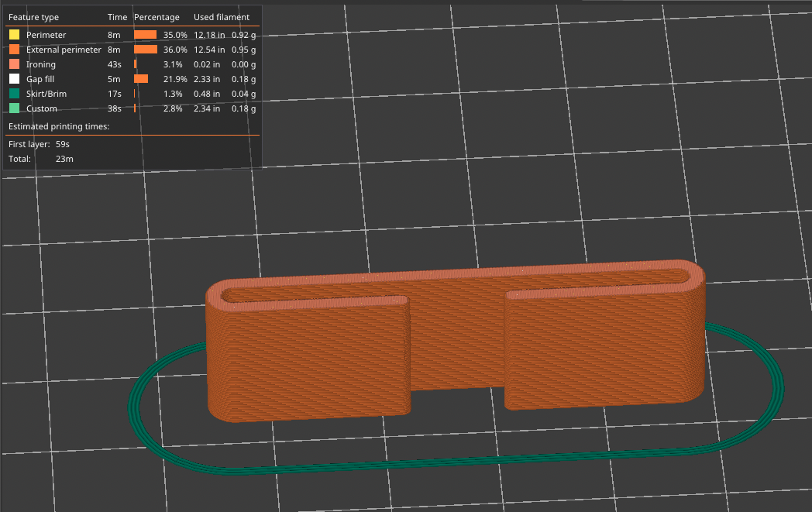
Task: Click the 12.54 in filament length
Action: (x=209, y=50)
